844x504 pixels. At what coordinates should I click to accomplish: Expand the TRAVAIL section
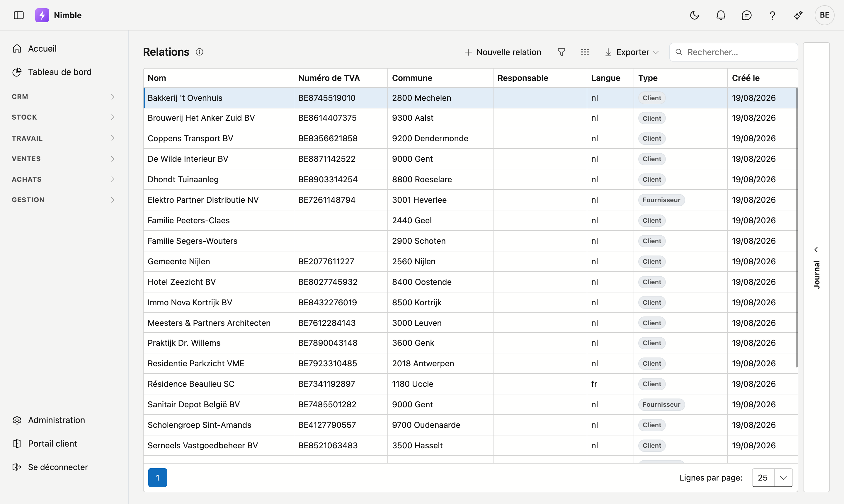(64, 138)
